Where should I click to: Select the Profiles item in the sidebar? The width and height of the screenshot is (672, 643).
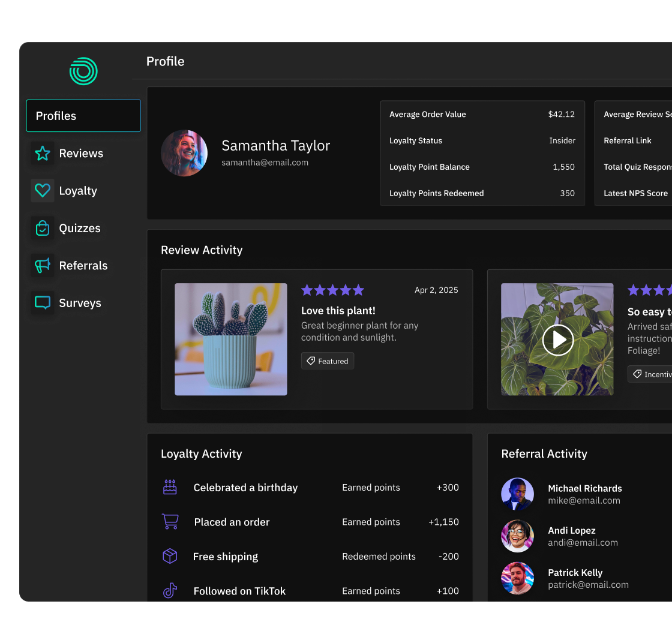coord(83,115)
